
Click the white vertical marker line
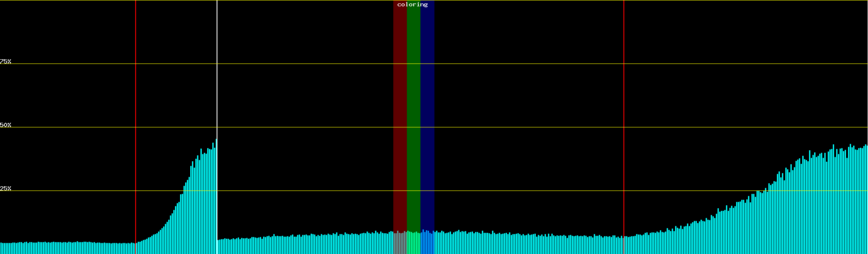coord(217,85)
